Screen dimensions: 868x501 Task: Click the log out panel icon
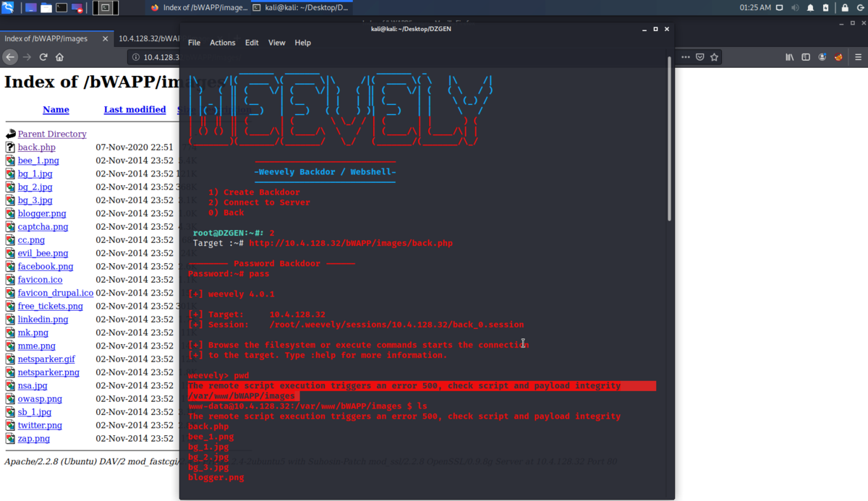point(859,8)
